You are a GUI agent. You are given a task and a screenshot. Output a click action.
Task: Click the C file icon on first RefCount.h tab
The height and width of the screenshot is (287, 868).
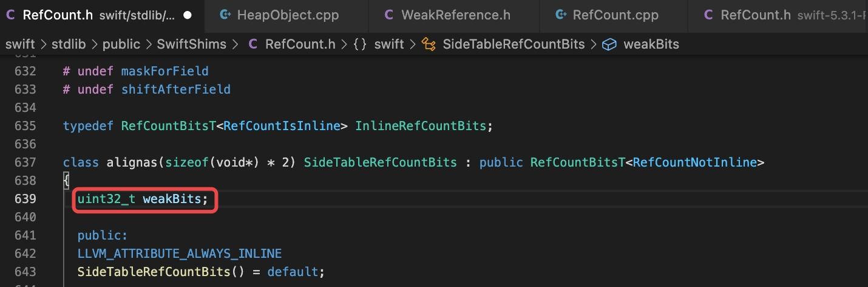(10, 15)
